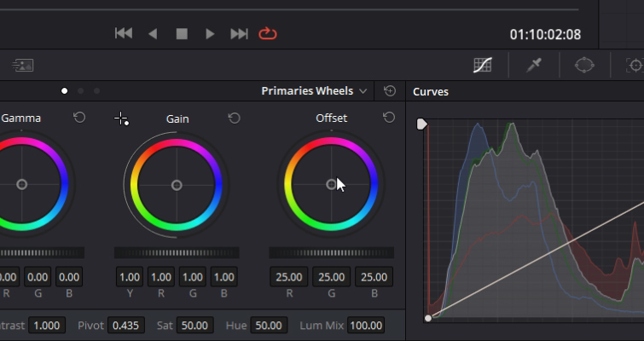Reset the Gamma color wheel

point(79,118)
